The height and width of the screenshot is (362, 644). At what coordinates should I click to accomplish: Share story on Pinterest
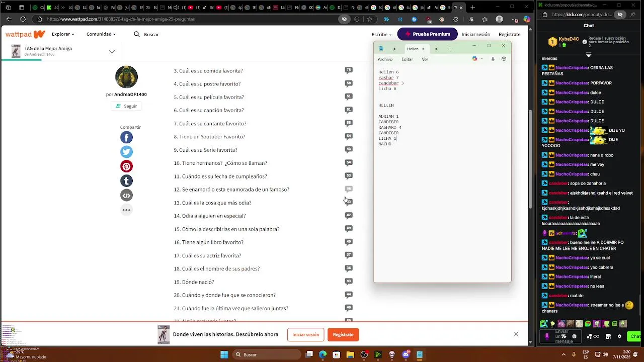pyautogui.click(x=126, y=166)
